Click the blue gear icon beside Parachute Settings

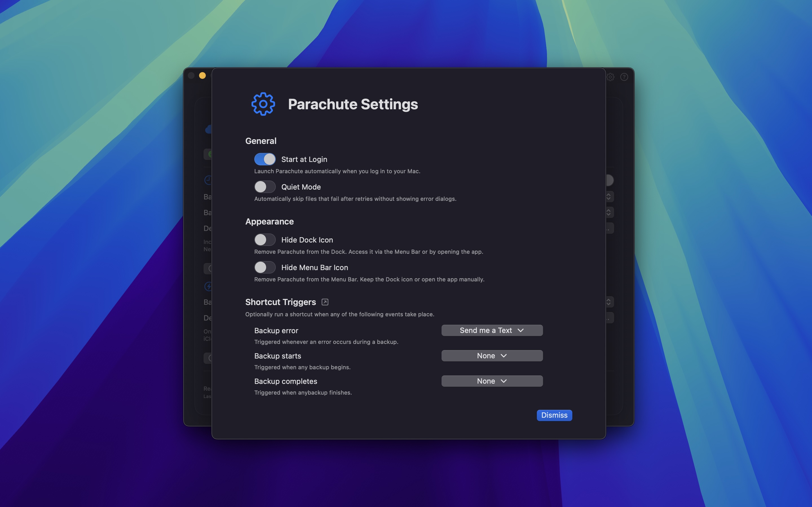click(x=263, y=104)
